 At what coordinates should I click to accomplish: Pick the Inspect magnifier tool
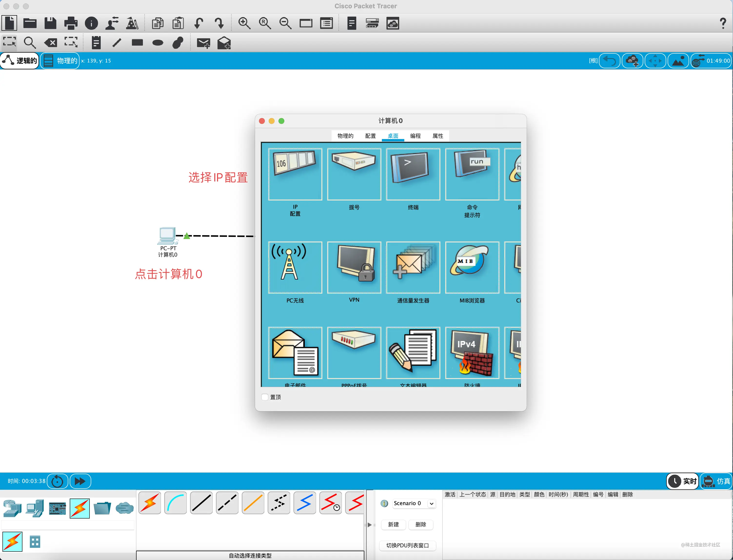pyautogui.click(x=30, y=42)
